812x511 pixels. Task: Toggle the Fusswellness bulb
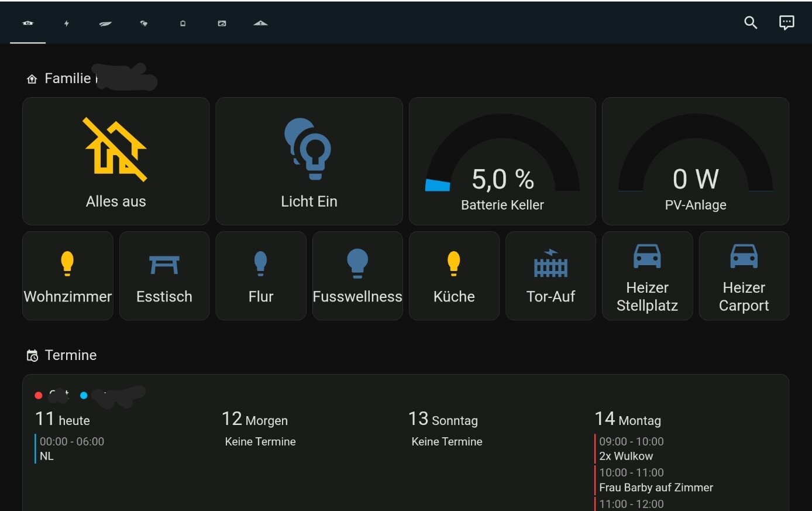tap(357, 276)
